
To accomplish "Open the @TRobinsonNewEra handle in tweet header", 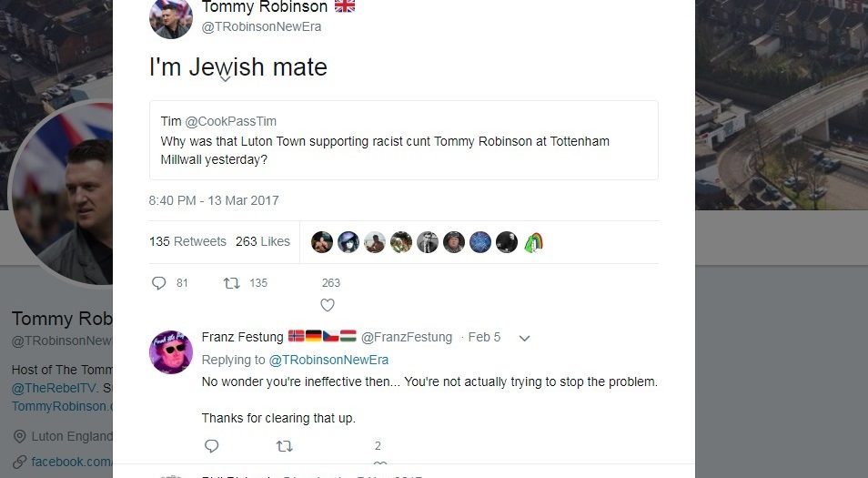I will click(261, 27).
